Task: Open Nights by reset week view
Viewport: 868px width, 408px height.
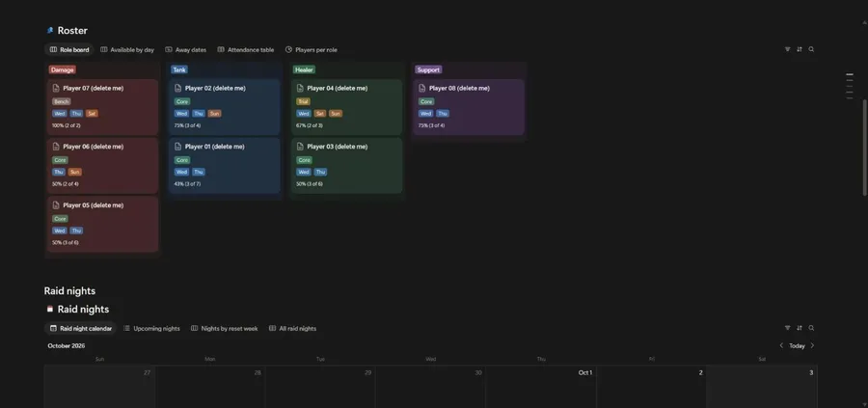Action: [x=224, y=328]
